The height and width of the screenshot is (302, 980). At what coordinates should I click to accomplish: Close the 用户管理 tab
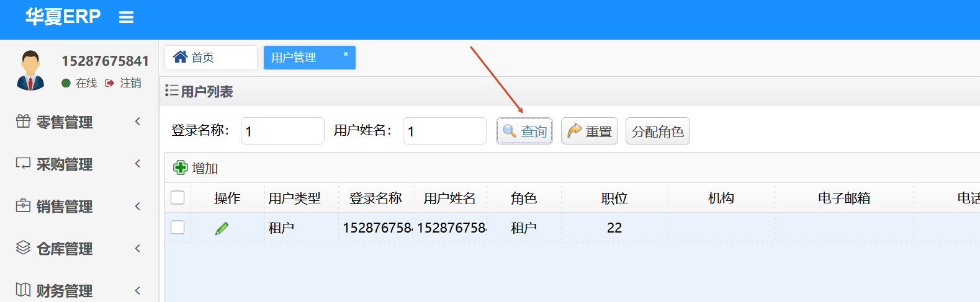346,55
